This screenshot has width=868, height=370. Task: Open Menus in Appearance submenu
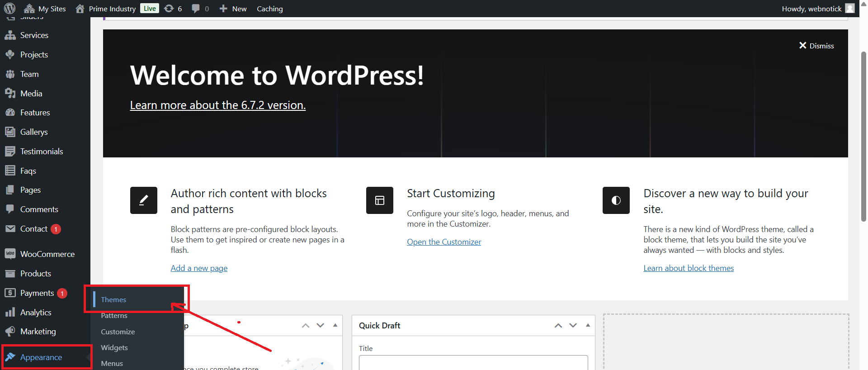[x=112, y=363]
